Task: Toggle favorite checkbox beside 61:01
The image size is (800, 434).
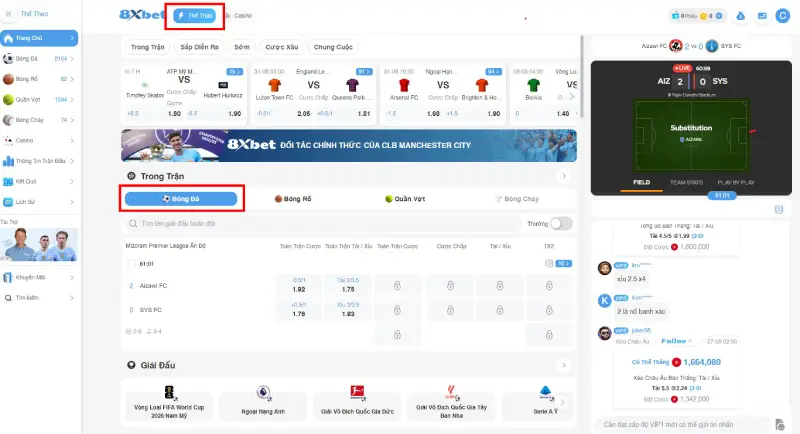Action: pos(131,264)
